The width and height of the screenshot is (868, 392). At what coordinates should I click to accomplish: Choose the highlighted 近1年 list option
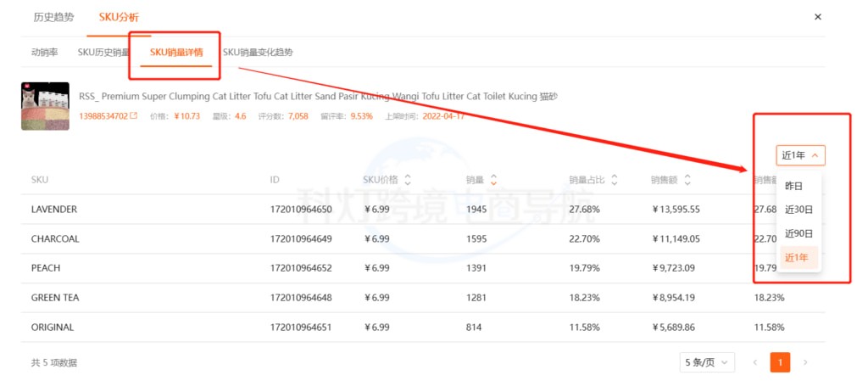coord(798,258)
